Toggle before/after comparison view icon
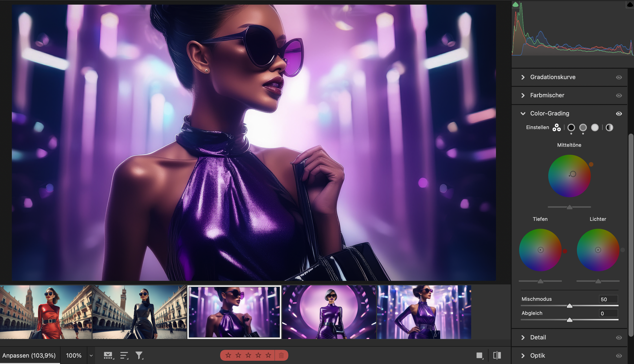 (x=497, y=355)
